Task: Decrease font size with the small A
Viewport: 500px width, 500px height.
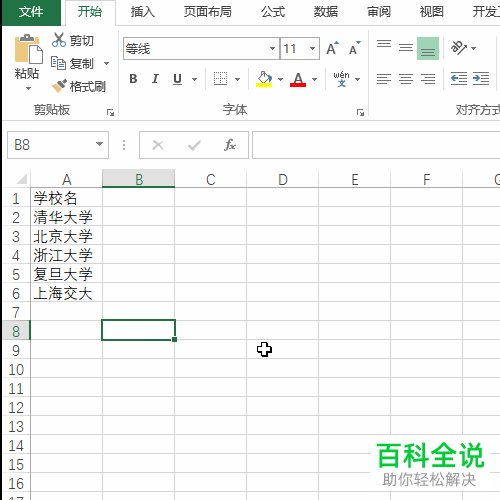Action: coord(354,48)
